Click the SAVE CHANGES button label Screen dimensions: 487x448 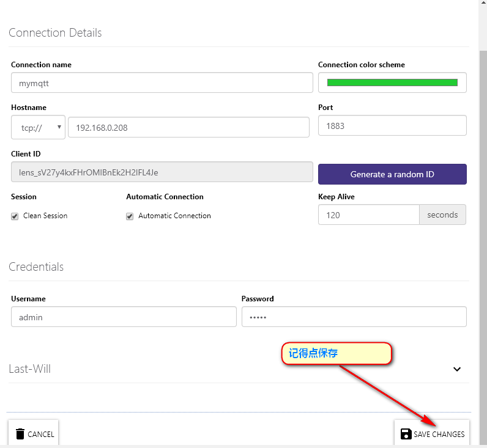pos(439,434)
